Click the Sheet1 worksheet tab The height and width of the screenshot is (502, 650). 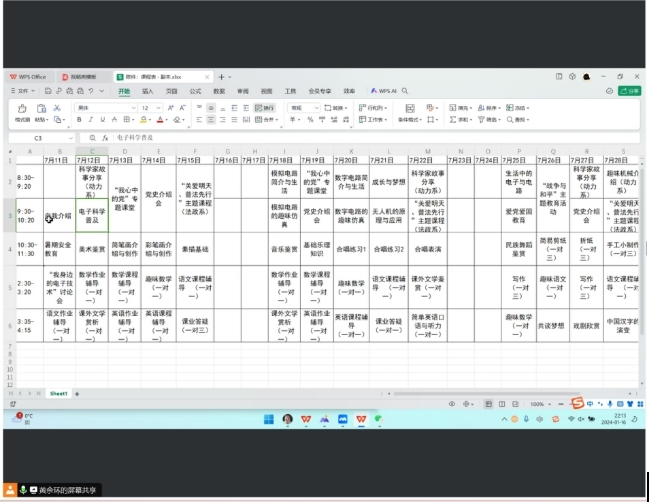[x=59, y=394]
